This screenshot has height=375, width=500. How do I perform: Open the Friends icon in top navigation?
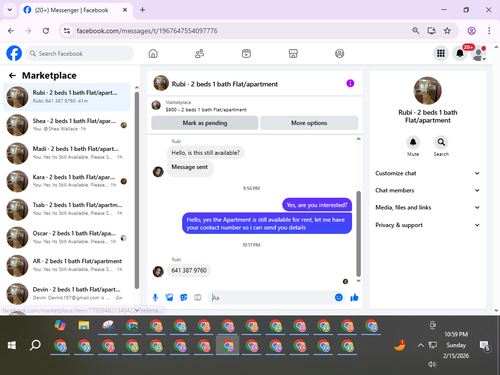(199, 53)
